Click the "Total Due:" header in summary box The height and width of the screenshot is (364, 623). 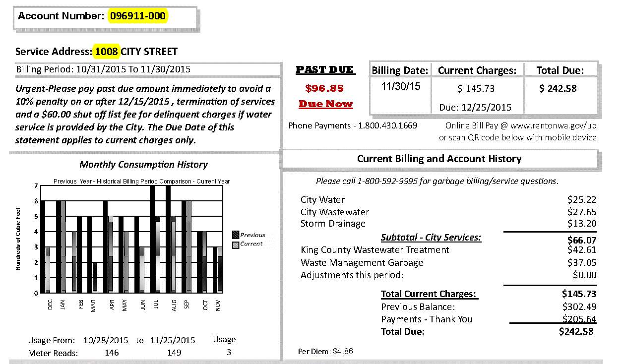point(560,70)
